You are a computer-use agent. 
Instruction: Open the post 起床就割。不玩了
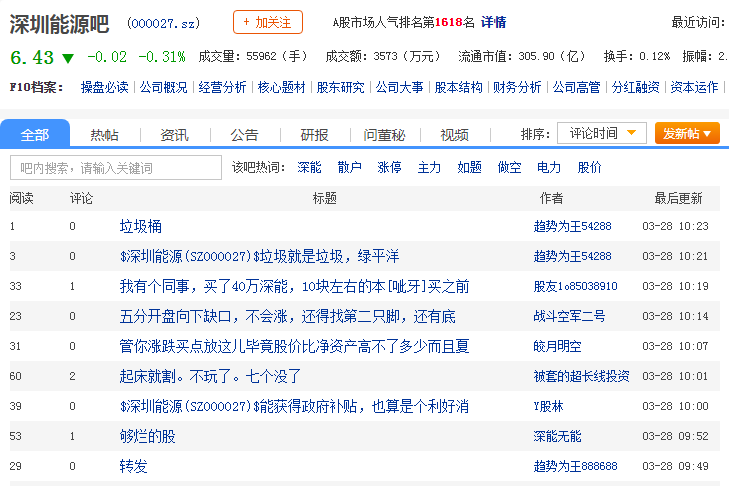pos(210,376)
